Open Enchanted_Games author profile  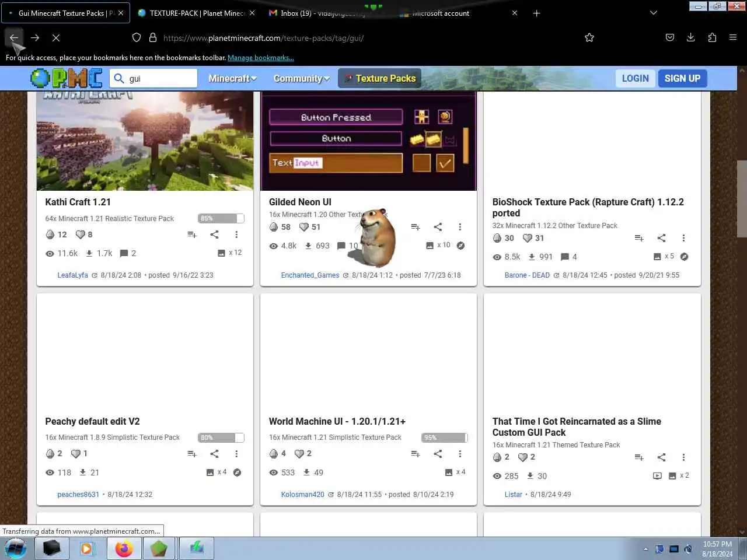[x=310, y=275]
